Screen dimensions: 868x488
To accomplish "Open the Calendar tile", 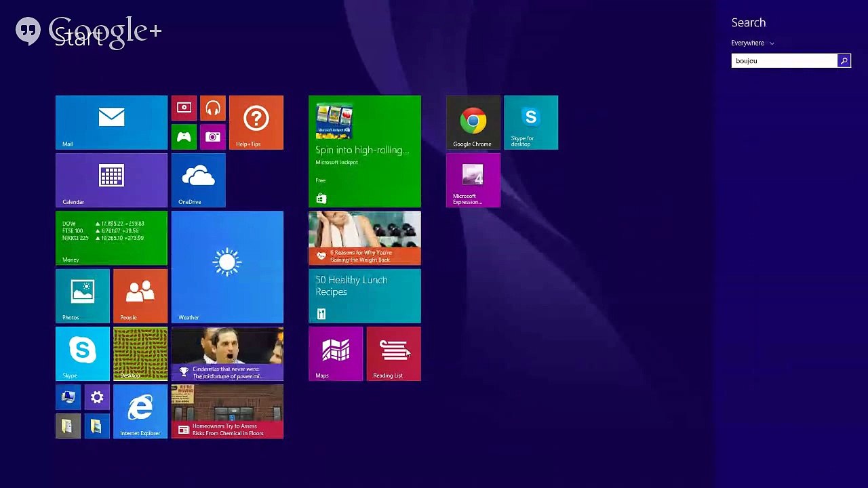I will [111, 180].
